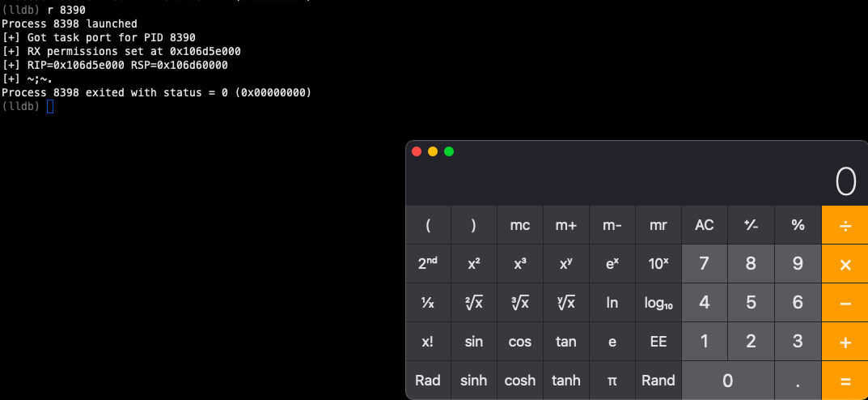This screenshot has width=868, height=400.
Task: Click the percent key
Action: pyautogui.click(x=798, y=225)
